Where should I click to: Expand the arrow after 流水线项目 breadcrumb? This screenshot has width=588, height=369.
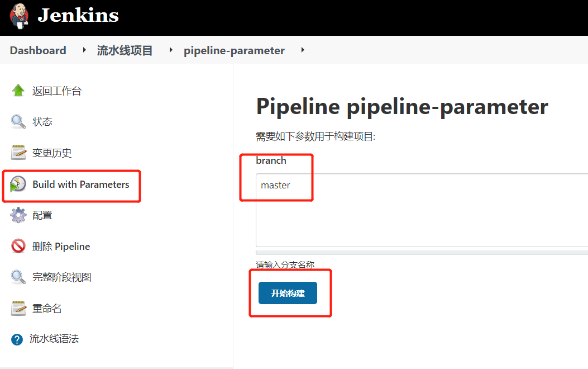[171, 50]
